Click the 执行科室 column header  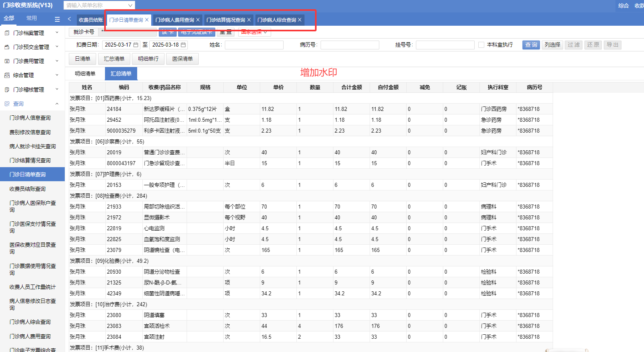click(x=498, y=87)
